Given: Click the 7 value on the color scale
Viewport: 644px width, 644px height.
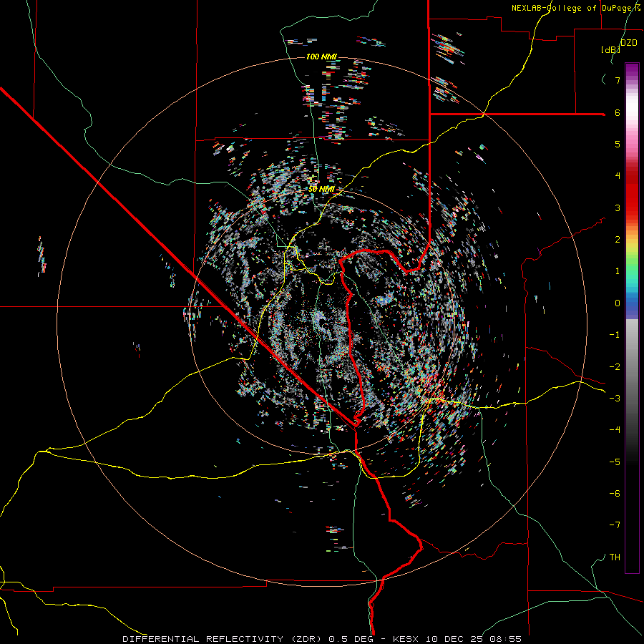Looking at the screenshot, I should [618, 80].
